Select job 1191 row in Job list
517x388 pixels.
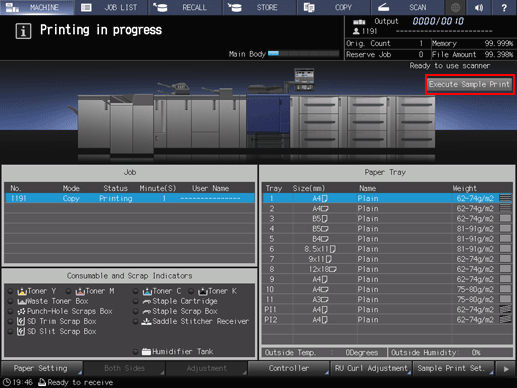click(x=130, y=198)
